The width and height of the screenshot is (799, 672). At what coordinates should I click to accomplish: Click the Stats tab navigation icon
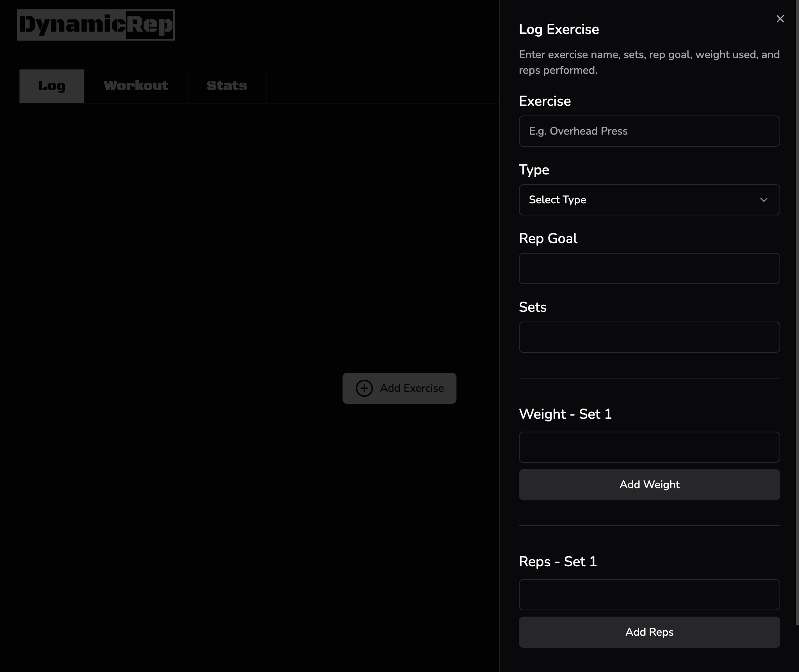(x=227, y=85)
